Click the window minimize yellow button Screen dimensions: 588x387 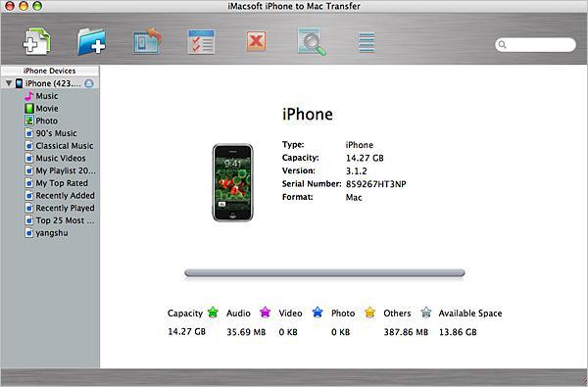tap(24, 6)
